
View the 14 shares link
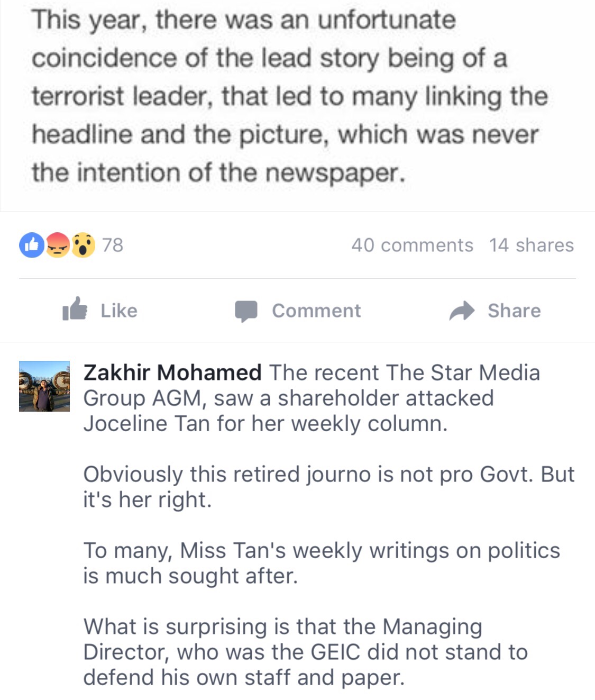(x=532, y=245)
